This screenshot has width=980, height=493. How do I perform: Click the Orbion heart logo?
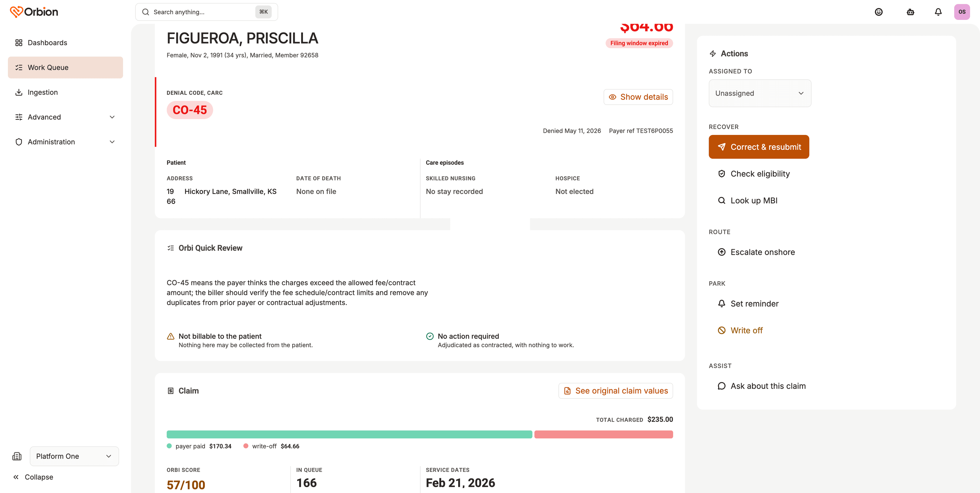tap(16, 12)
